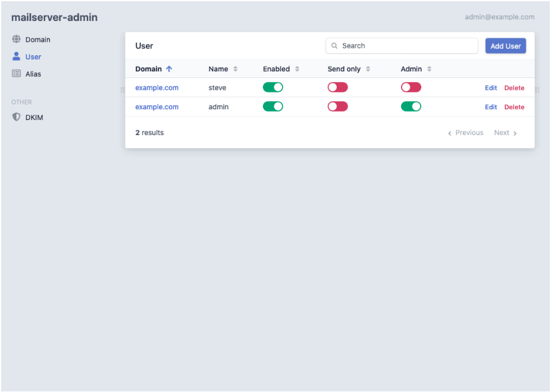Click the magnifying glass search icon

pyautogui.click(x=335, y=46)
